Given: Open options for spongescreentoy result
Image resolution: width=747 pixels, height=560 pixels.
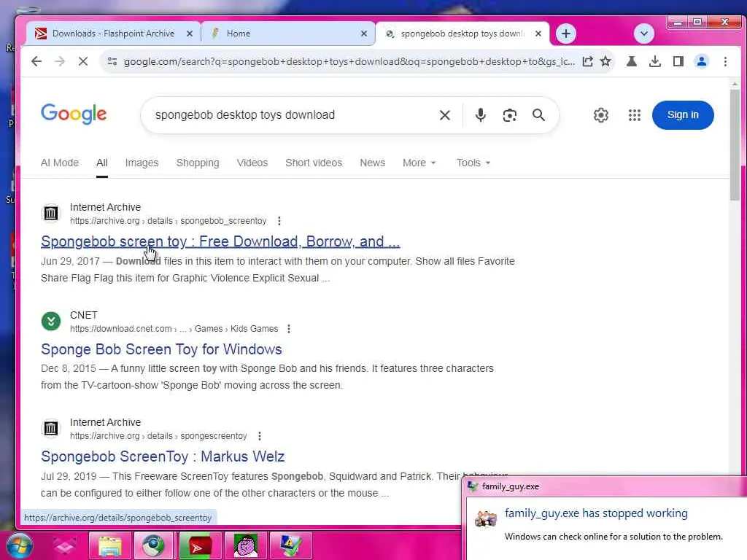Looking at the screenshot, I should [x=260, y=436].
